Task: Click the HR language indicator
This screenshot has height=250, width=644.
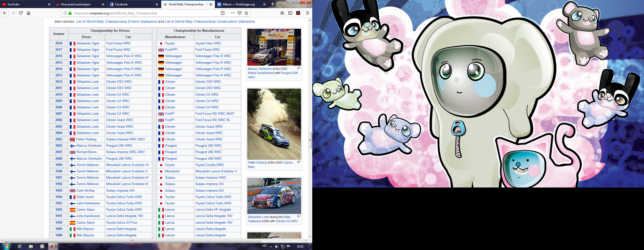Action: pyautogui.click(x=264, y=246)
